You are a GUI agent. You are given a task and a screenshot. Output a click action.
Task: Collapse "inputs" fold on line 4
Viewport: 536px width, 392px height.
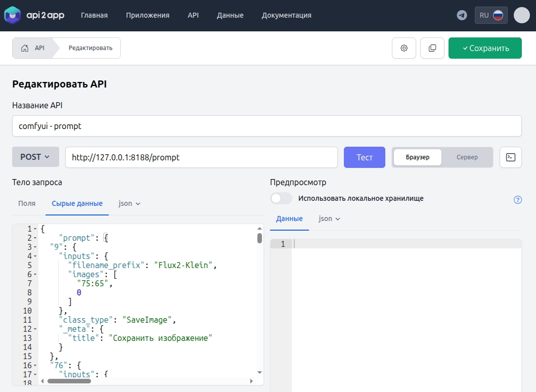coord(35,256)
